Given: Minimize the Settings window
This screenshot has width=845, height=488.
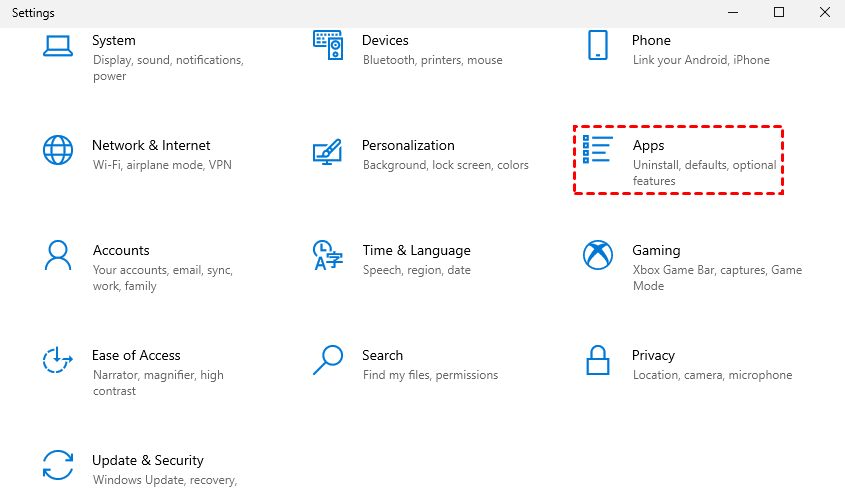Looking at the screenshot, I should (x=734, y=13).
